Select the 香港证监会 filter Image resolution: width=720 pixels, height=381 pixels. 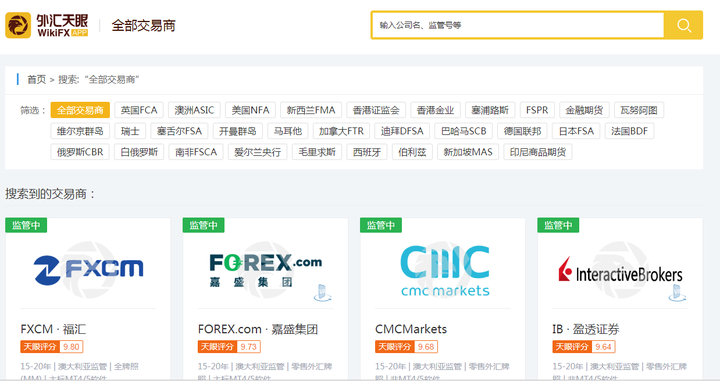tap(376, 110)
